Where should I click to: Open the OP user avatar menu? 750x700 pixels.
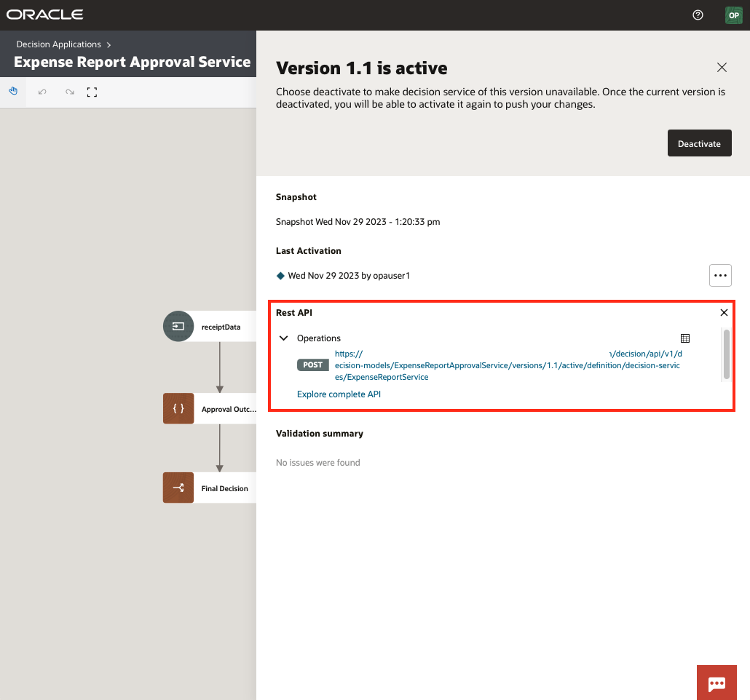tap(733, 15)
